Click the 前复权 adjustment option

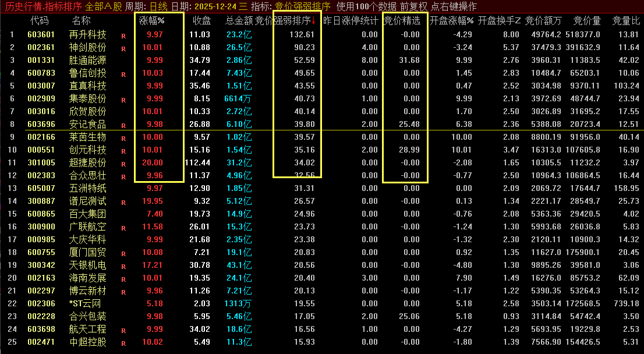(x=413, y=6)
